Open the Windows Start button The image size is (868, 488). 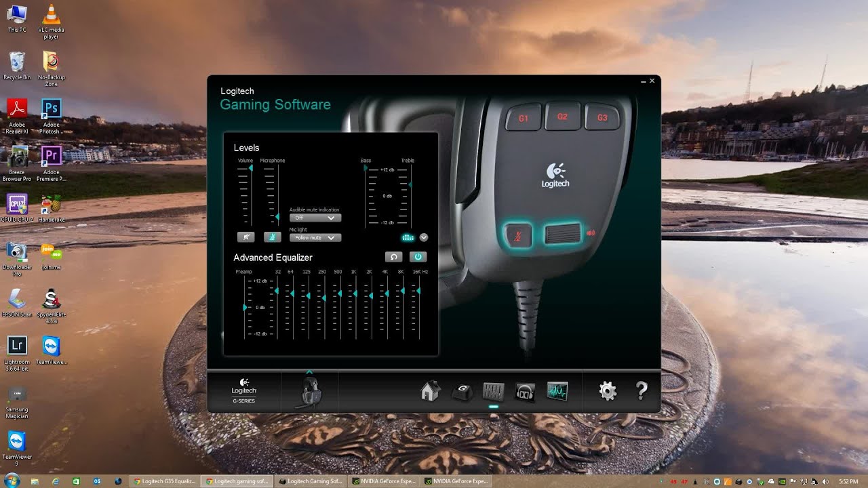point(11,481)
